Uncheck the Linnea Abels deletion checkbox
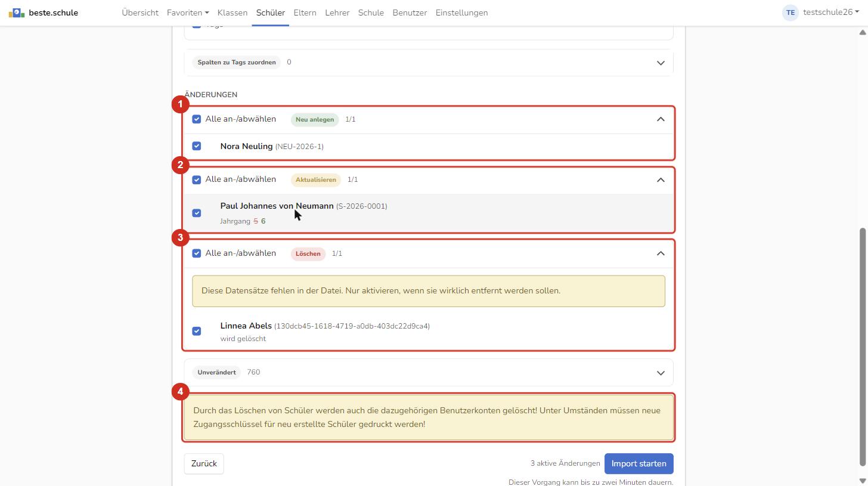The width and height of the screenshot is (868, 486). point(197,331)
